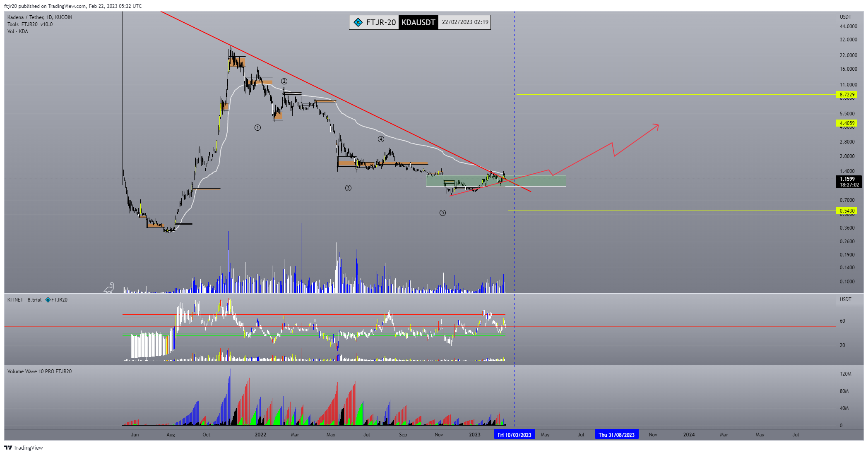Select the circled wave label 2
The width and height of the screenshot is (868, 455).
coord(284,81)
